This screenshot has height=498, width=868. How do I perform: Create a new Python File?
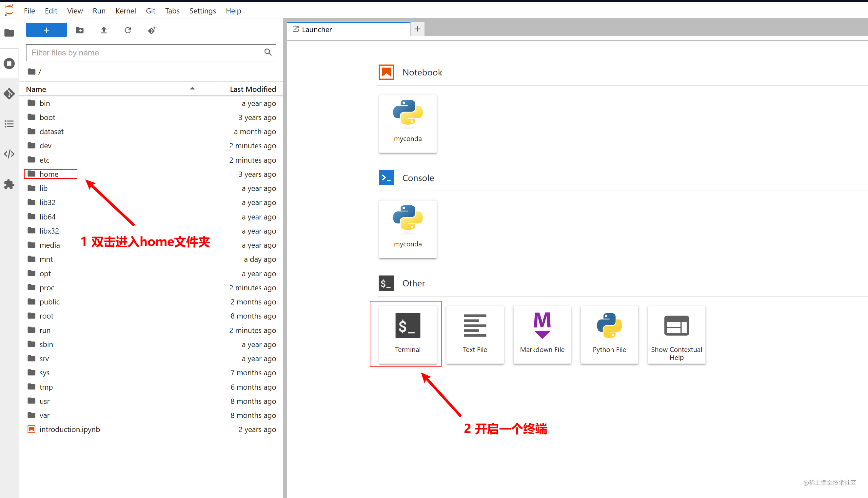pyautogui.click(x=609, y=333)
